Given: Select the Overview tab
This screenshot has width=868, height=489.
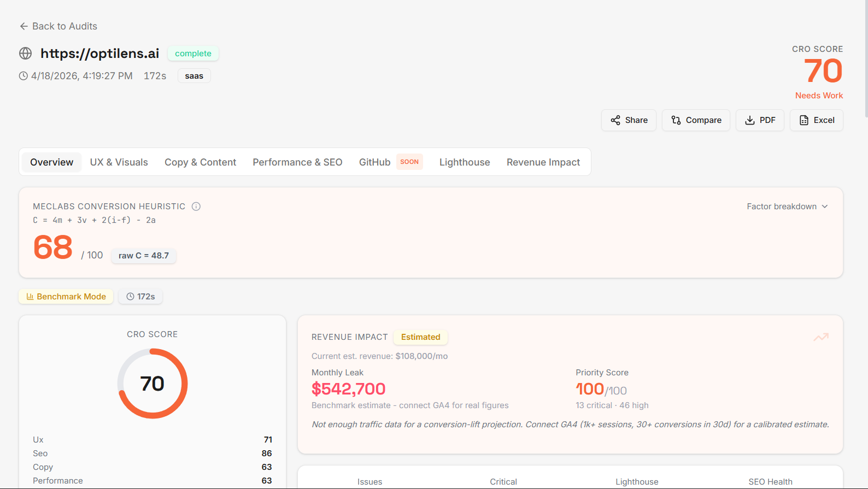Looking at the screenshot, I should point(51,162).
